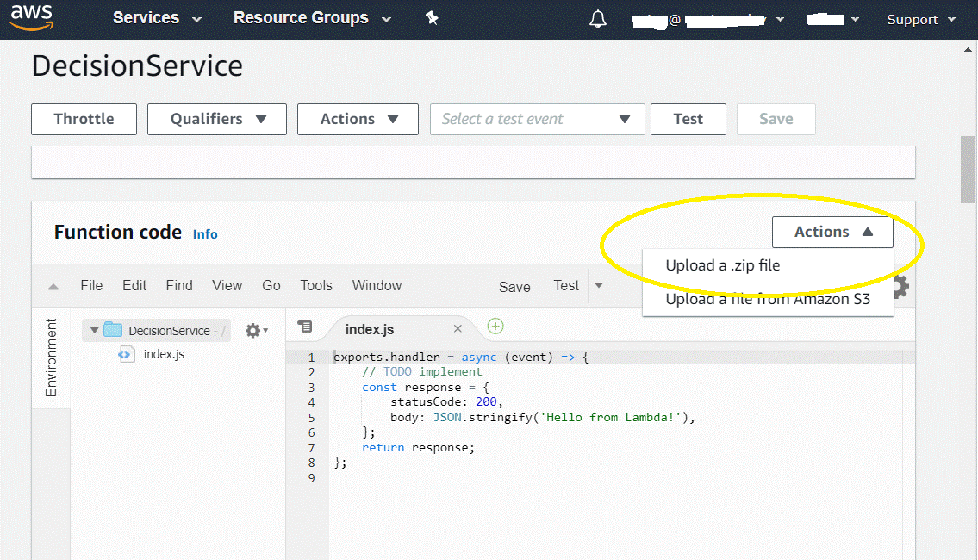This screenshot has height=560, width=978.
Task: Open the Info link beside Function code
Action: coord(205,233)
